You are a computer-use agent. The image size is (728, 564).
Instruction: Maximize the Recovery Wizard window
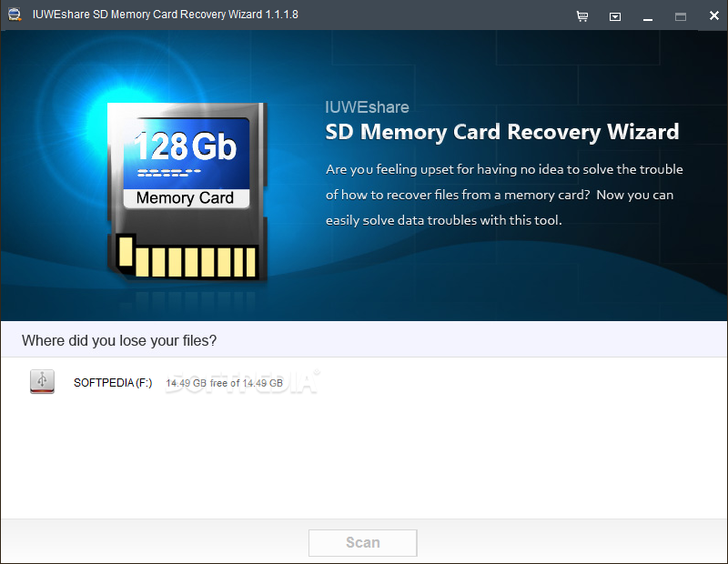point(680,17)
